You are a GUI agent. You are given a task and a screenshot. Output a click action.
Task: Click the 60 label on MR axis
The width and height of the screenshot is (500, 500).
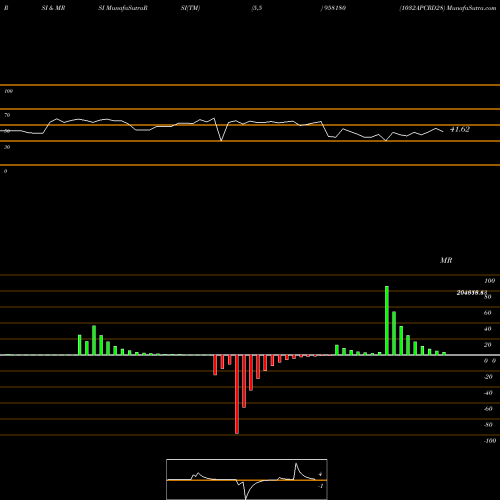pyautogui.click(x=488, y=313)
